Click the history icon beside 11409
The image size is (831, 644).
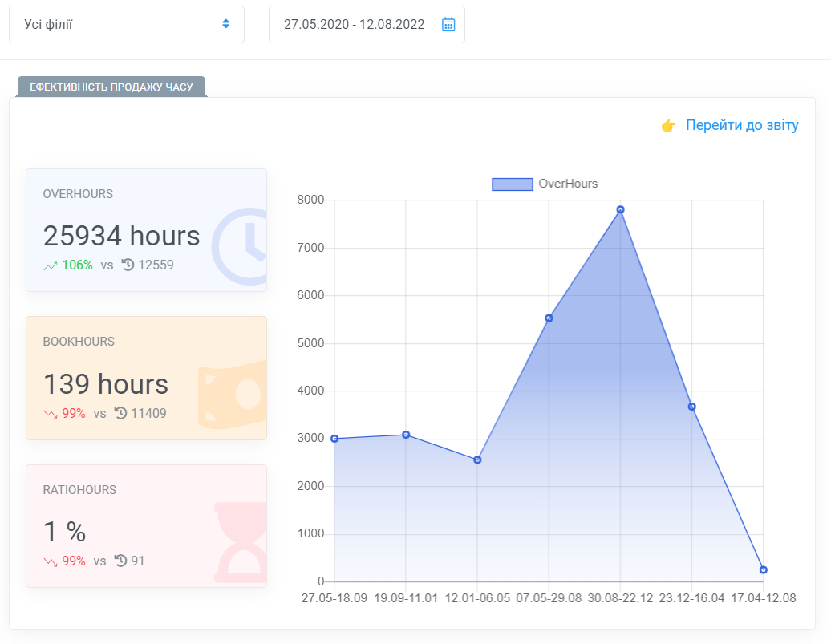pyautogui.click(x=120, y=413)
